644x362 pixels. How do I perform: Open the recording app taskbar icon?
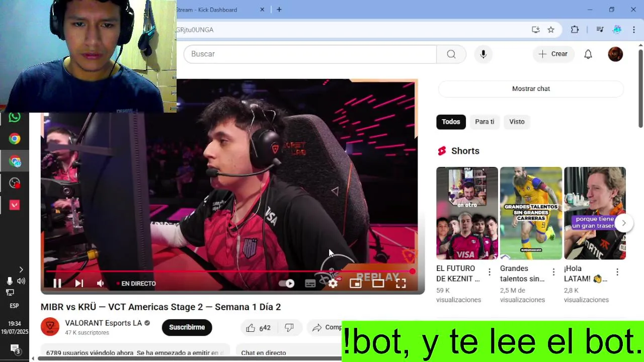point(15,184)
